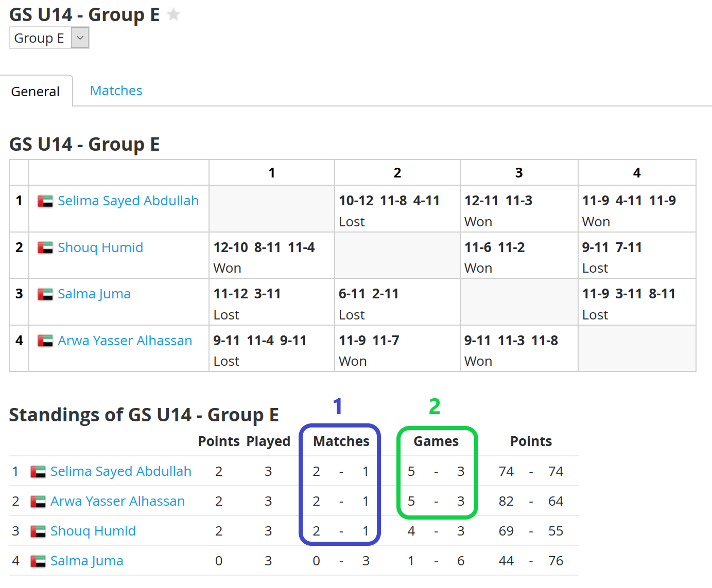Click the score cell '11-9 3-11 8-11'
Image resolution: width=712 pixels, height=588 pixels.
point(637,302)
